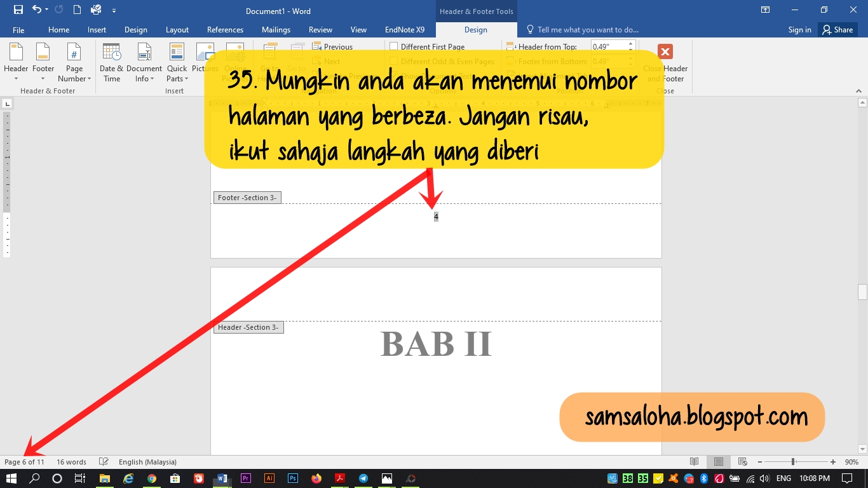Click the Header from Top value field
This screenshot has height=488, width=868.
pos(609,46)
